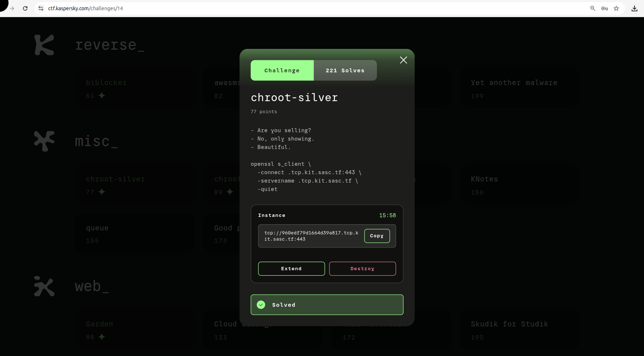Click the web category icon
Screen dimensions: 644x356
coord(44,286)
